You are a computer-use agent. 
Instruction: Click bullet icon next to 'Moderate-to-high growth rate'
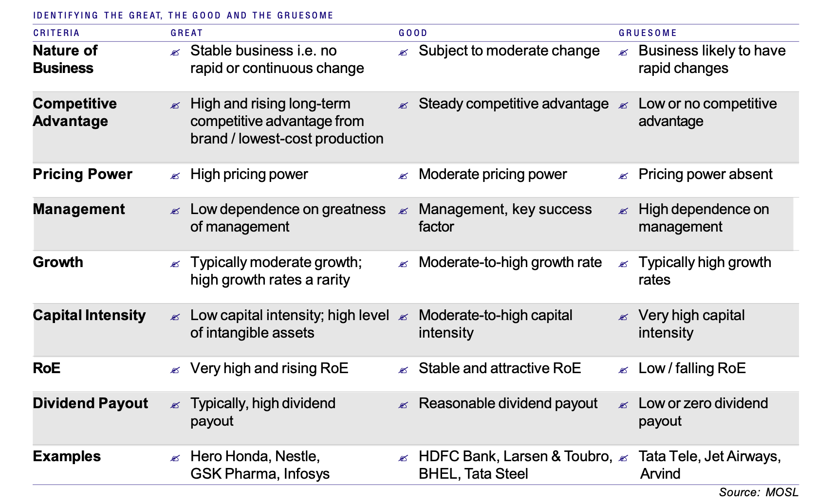coord(403,264)
